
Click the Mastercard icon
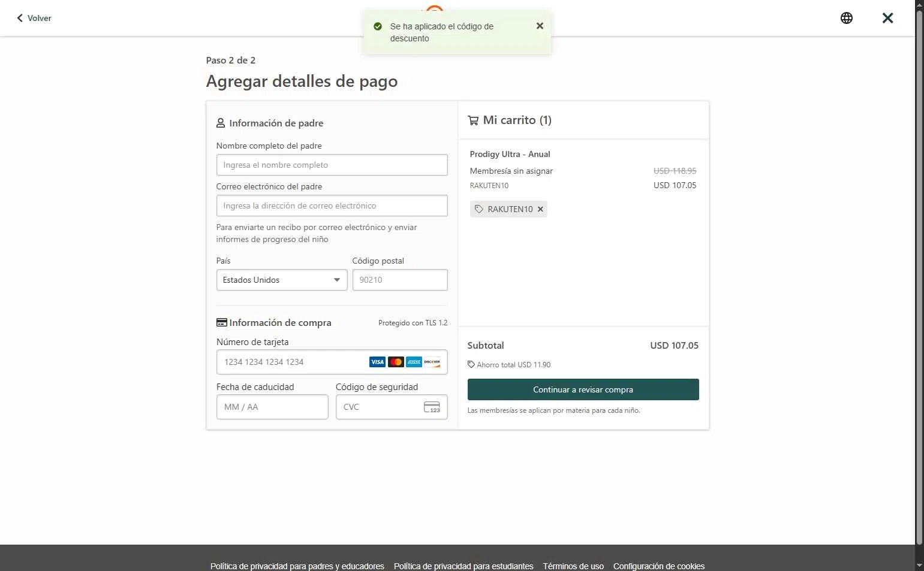tap(396, 362)
